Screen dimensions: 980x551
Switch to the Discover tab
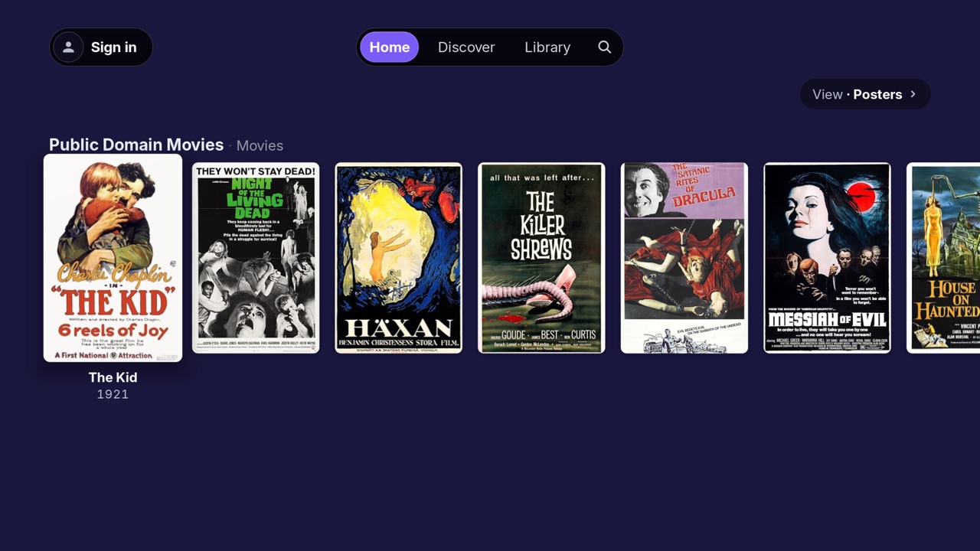[x=466, y=47]
